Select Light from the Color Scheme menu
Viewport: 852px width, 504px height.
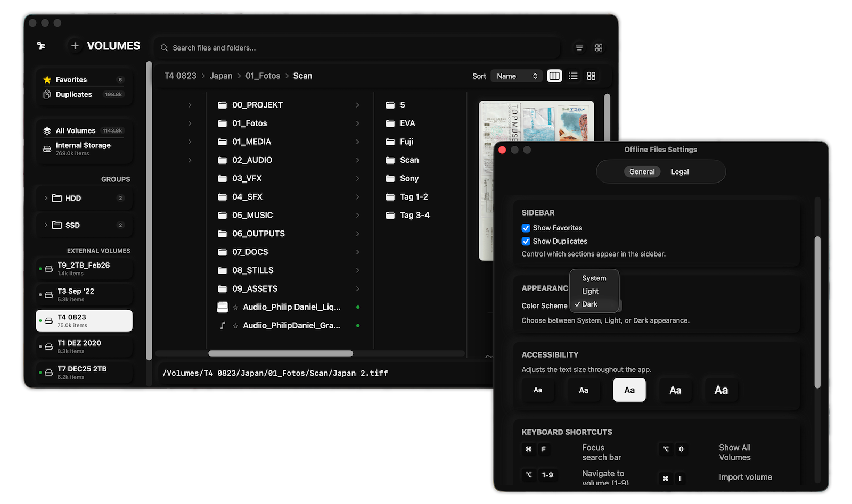(x=589, y=291)
